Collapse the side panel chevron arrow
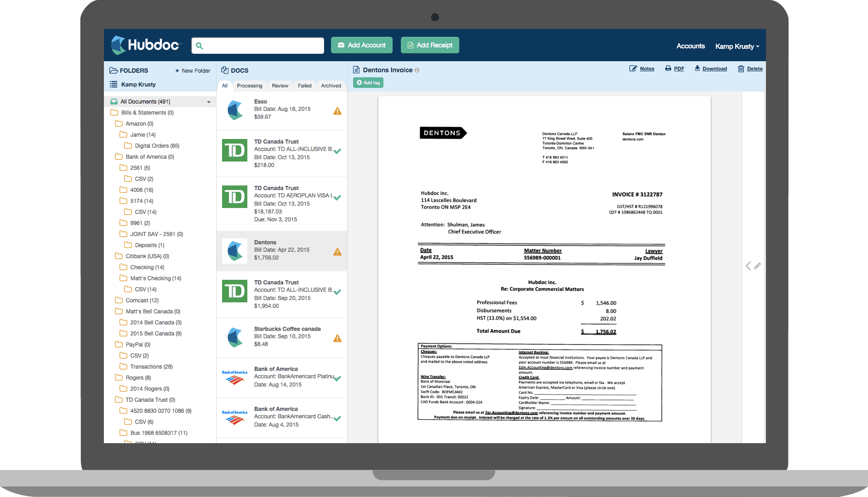 748,266
